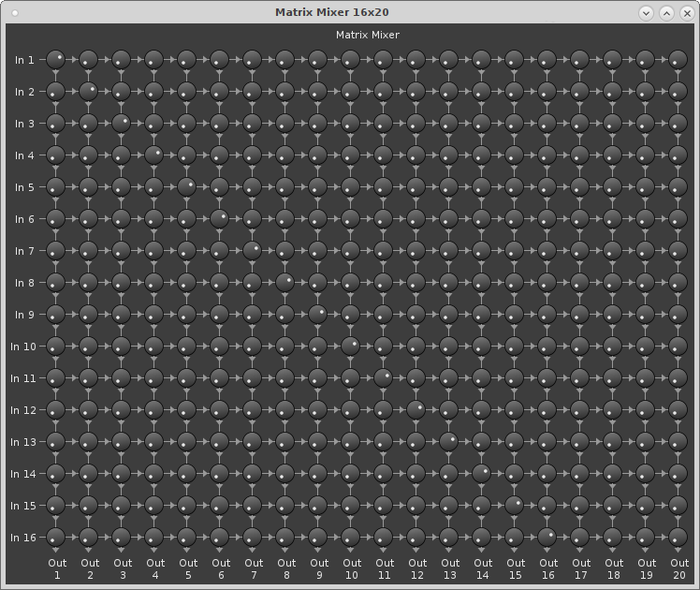Select the In 8 to Out 8 knob
Viewport: 700px width, 590px height.
pos(284,282)
